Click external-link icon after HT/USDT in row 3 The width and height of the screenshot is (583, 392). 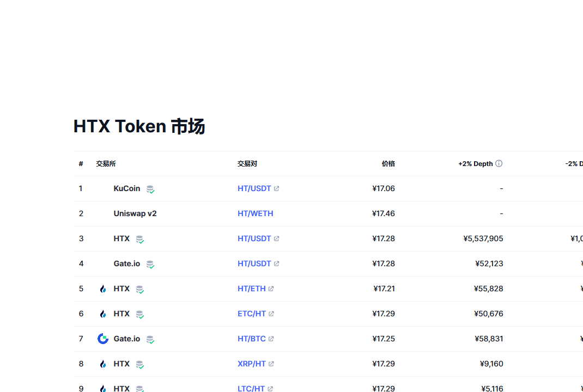(x=277, y=238)
